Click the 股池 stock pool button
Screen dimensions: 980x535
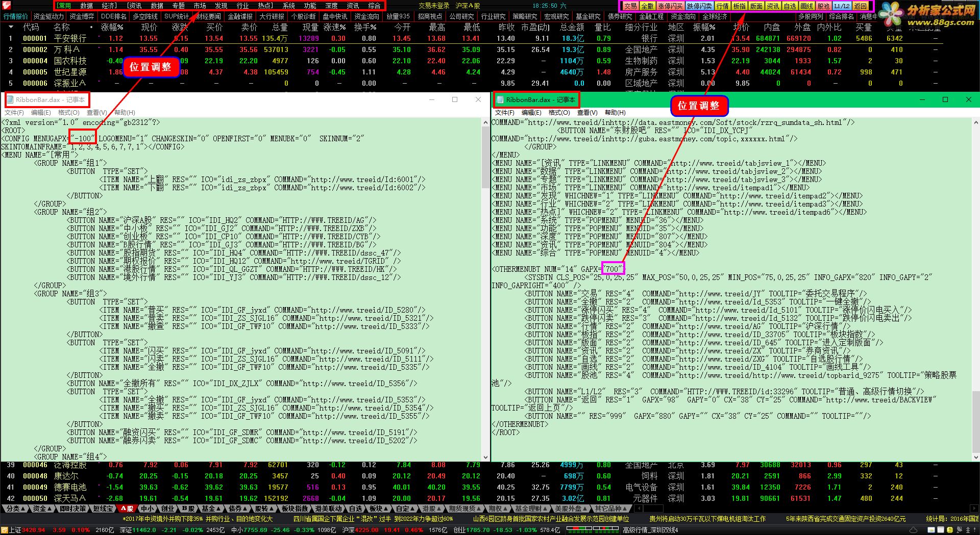coord(823,6)
